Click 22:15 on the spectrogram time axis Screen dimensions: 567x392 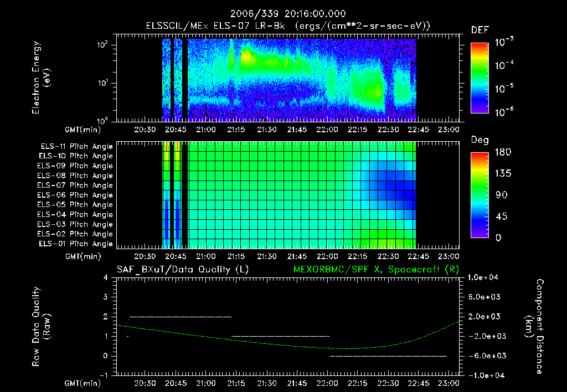357,130
